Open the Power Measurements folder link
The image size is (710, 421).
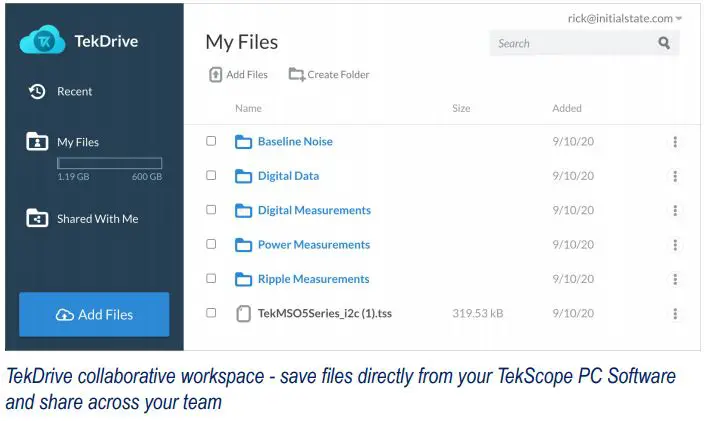point(314,245)
